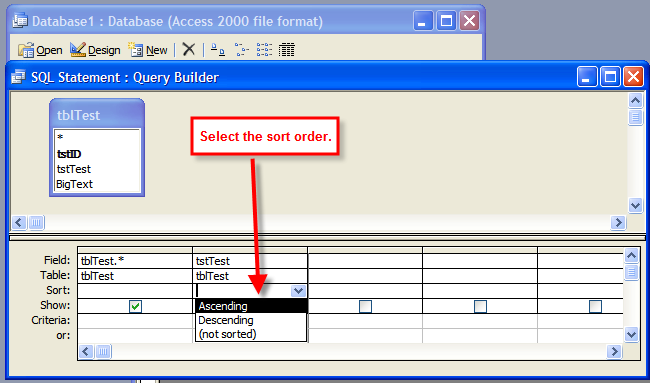Create a new object with New button
The height and width of the screenshot is (383, 650).
pyautogui.click(x=148, y=50)
